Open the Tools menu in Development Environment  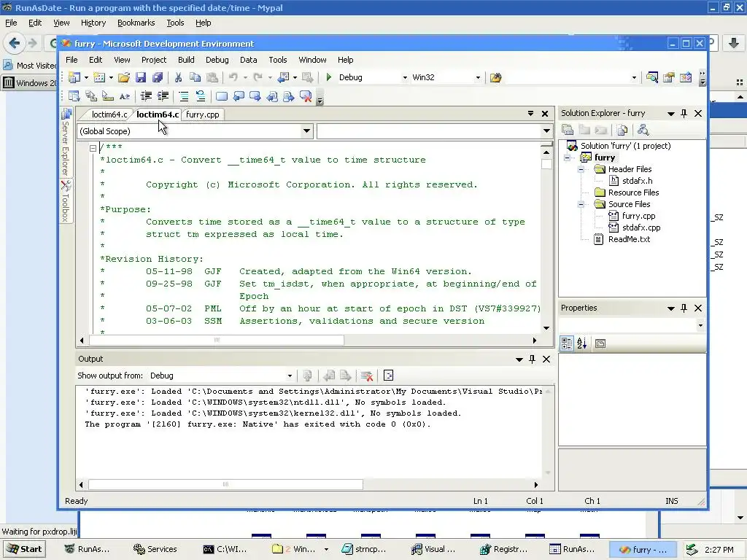coord(278,60)
